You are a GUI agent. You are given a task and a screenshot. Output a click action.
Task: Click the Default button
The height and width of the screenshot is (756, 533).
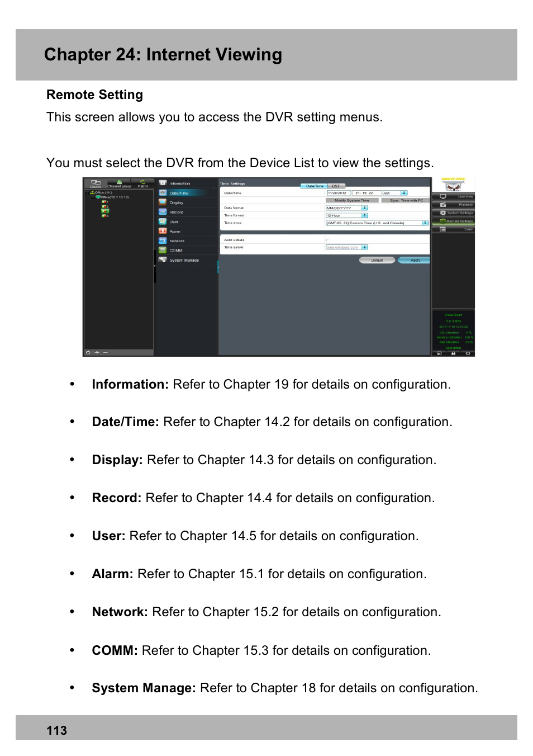pyautogui.click(x=377, y=260)
